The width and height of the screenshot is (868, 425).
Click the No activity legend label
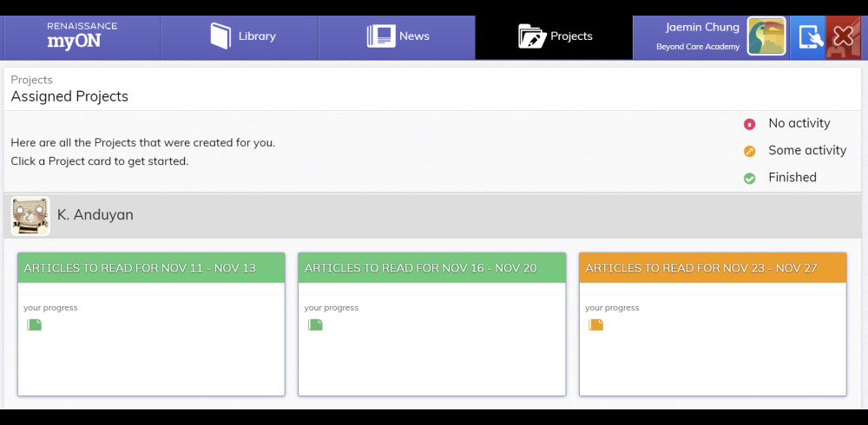[x=799, y=123]
